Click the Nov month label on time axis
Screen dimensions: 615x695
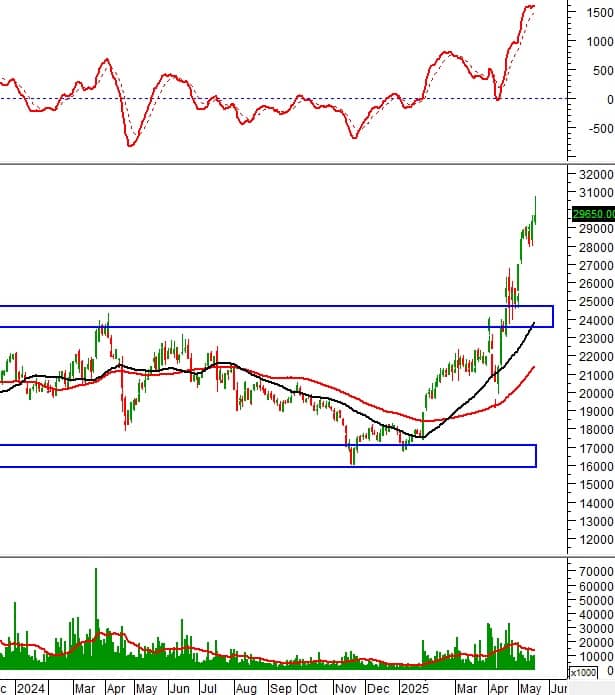tap(346, 688)
